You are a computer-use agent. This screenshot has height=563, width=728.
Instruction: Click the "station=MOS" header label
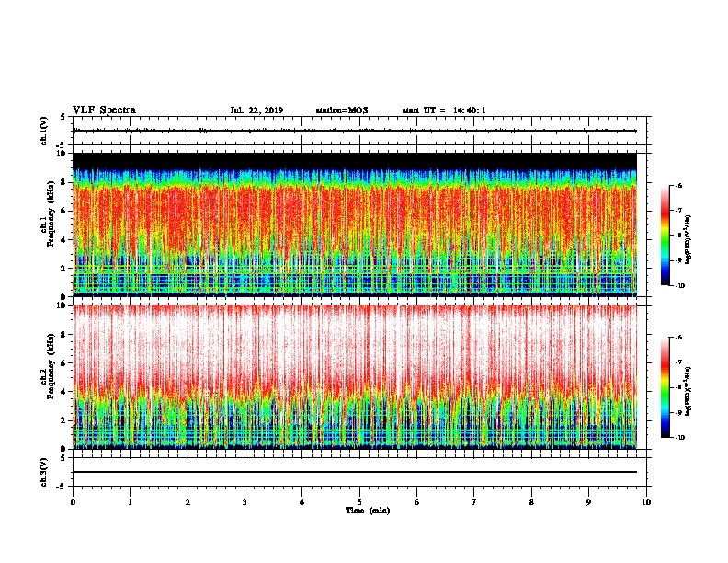pos(342,110)
